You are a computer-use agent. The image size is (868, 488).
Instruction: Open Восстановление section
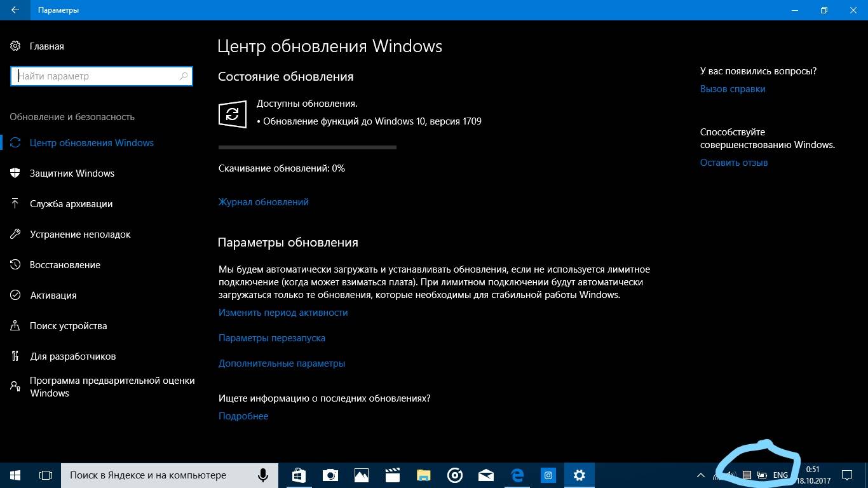pos(65,265)
